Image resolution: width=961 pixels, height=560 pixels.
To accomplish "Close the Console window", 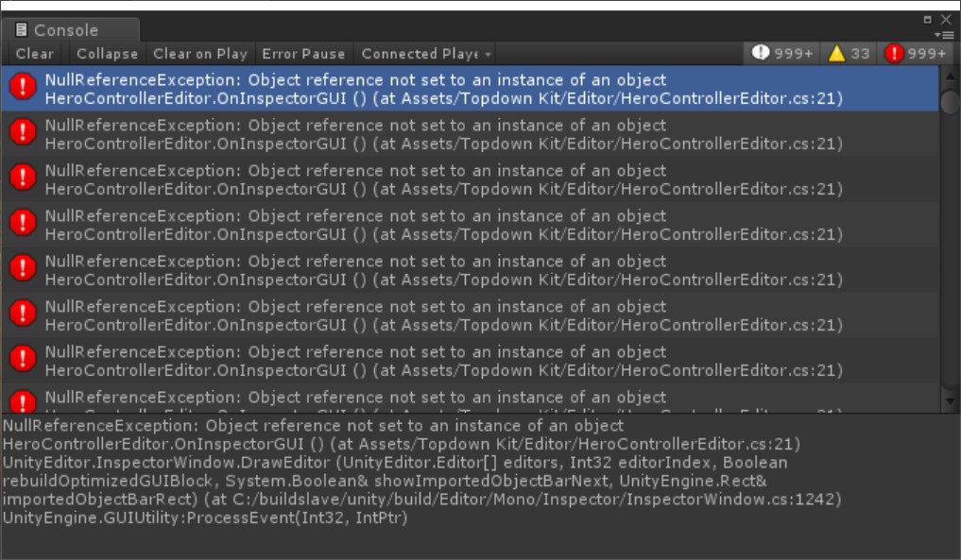I will tap(946, 20).
